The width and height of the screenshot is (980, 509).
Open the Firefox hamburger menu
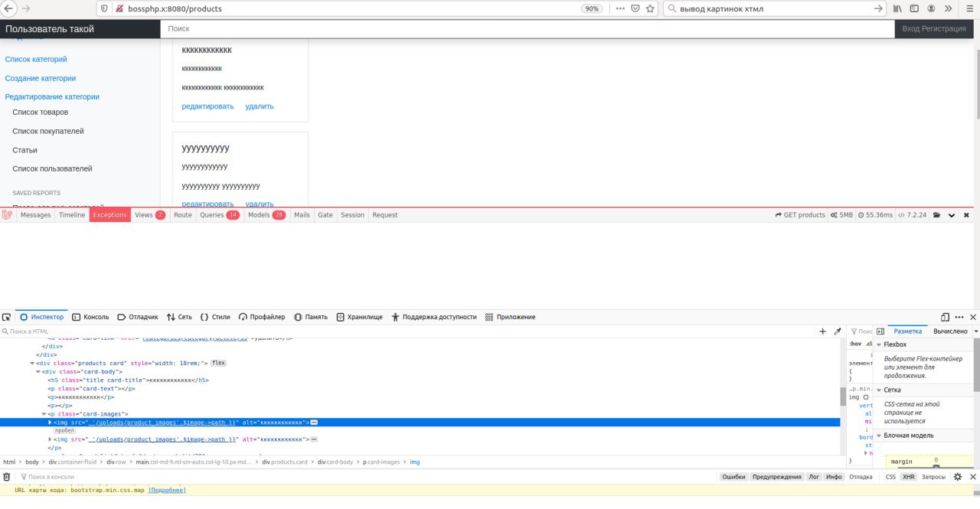click(969, 8)
